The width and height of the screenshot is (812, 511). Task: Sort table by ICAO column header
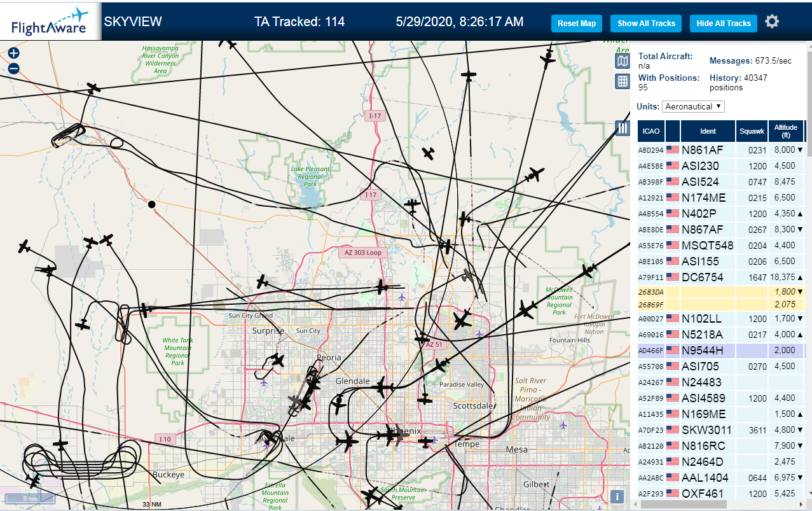pyautogui.click(x=651, y=131)
